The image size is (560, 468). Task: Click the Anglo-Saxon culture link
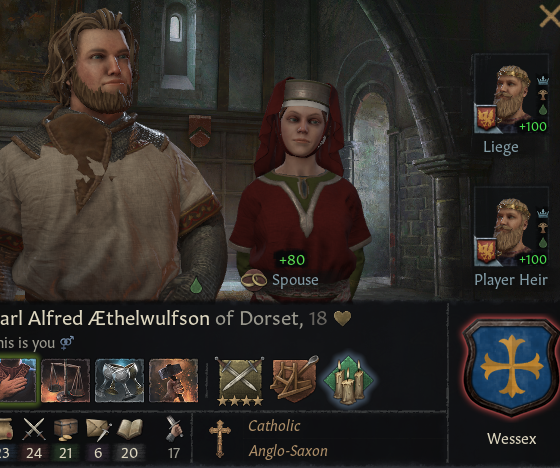pos(288,451)
